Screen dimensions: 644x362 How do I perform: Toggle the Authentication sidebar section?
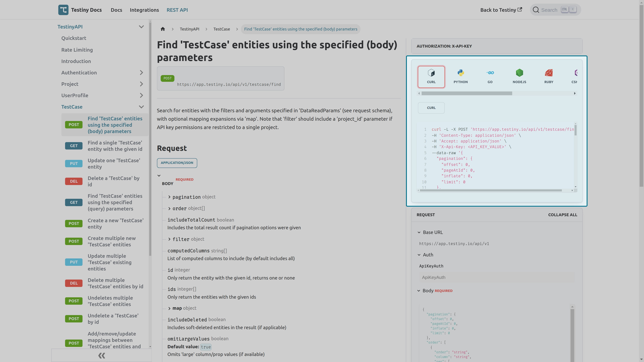click(142, 72)
